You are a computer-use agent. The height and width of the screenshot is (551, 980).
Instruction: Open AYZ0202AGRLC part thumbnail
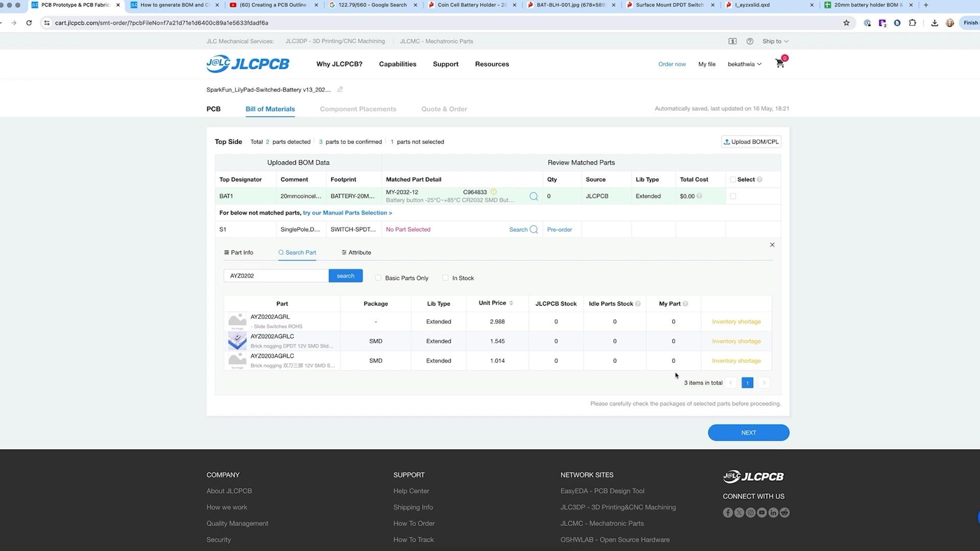[x=237, y=341]
